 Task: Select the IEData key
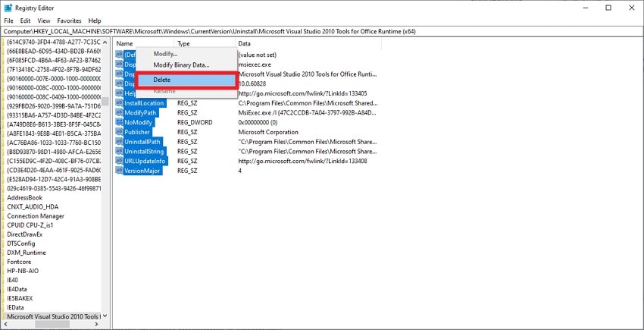15,307
